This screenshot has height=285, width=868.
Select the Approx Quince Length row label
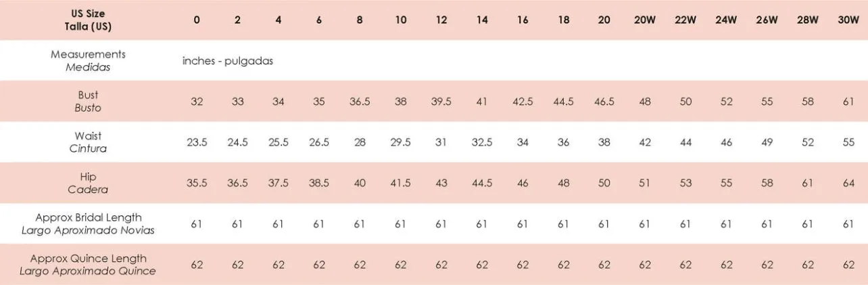(x=88, y=265)
